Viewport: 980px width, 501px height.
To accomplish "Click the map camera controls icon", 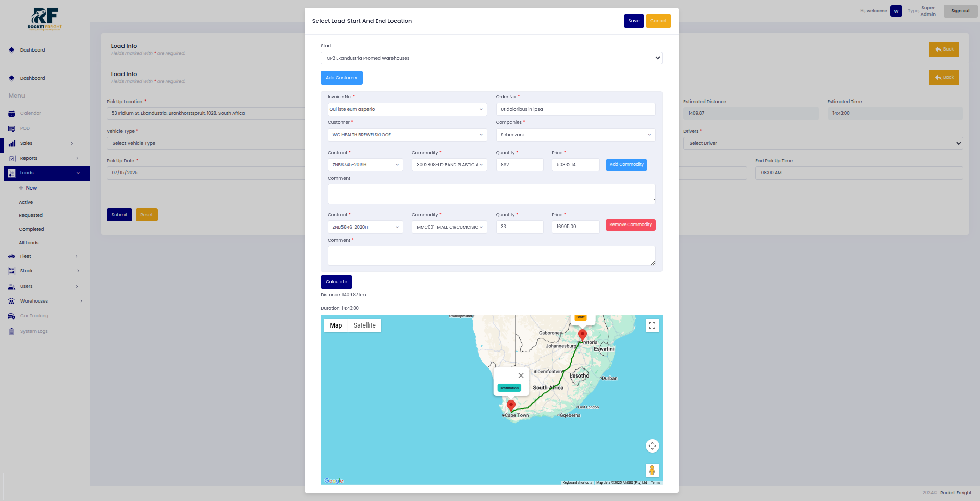I will click(652, 446).
